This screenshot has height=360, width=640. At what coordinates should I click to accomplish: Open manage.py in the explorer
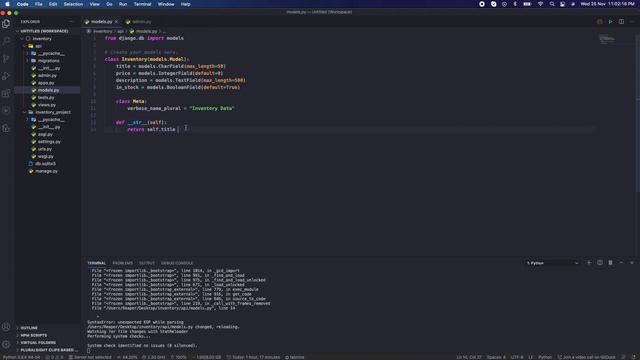click(46, 171)
